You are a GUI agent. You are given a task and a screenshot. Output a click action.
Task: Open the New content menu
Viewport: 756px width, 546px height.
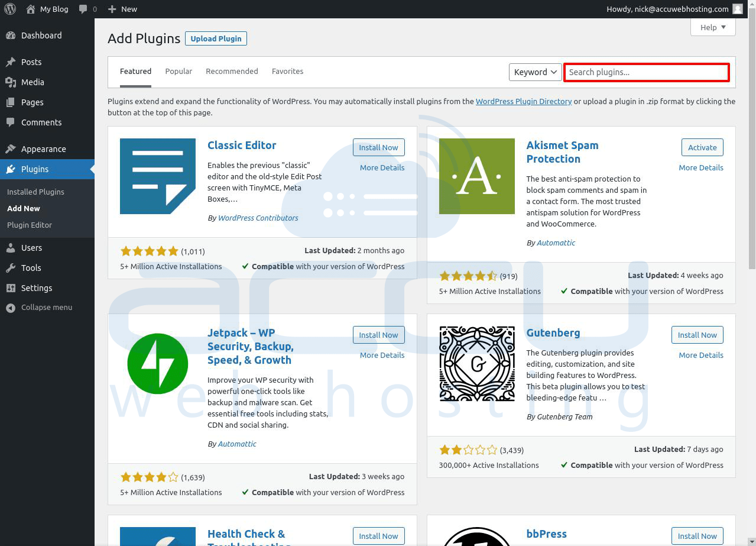pyautogui.click(x=122, y=9)
